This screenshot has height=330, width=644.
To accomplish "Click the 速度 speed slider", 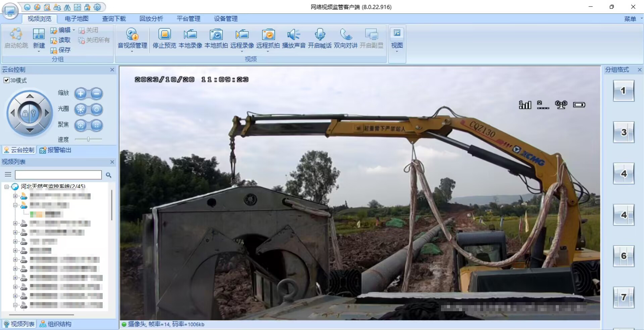I will (x=88, y=139).
